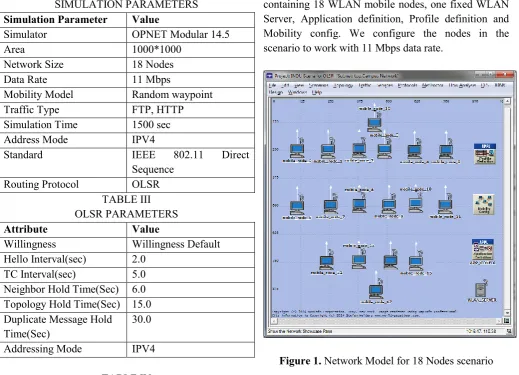Open the File menu in OPNET window
This screenshot has width=519, height=375.
(x=272, y=85)
